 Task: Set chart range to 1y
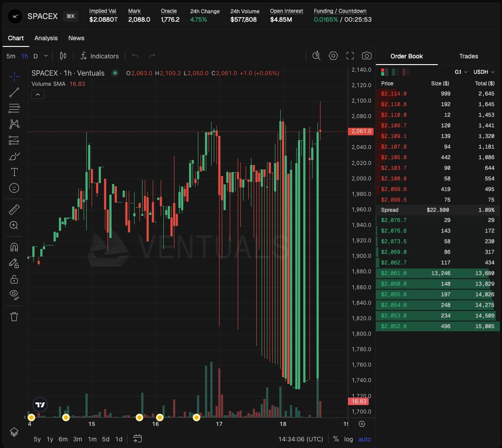(x=50, y=439)
